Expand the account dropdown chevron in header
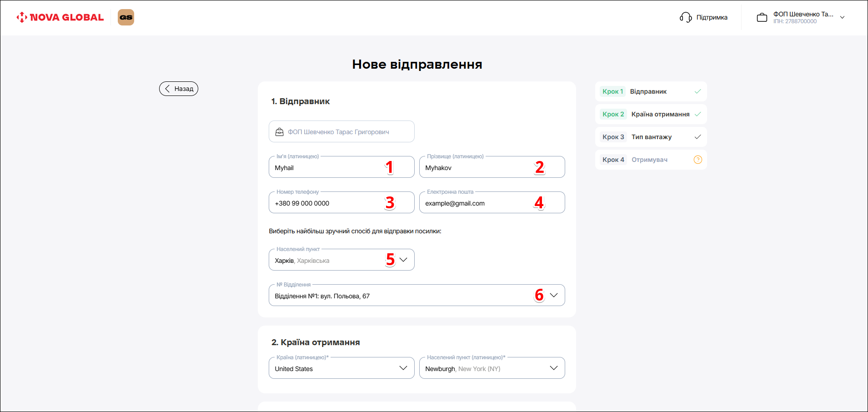 click(842, 17)
